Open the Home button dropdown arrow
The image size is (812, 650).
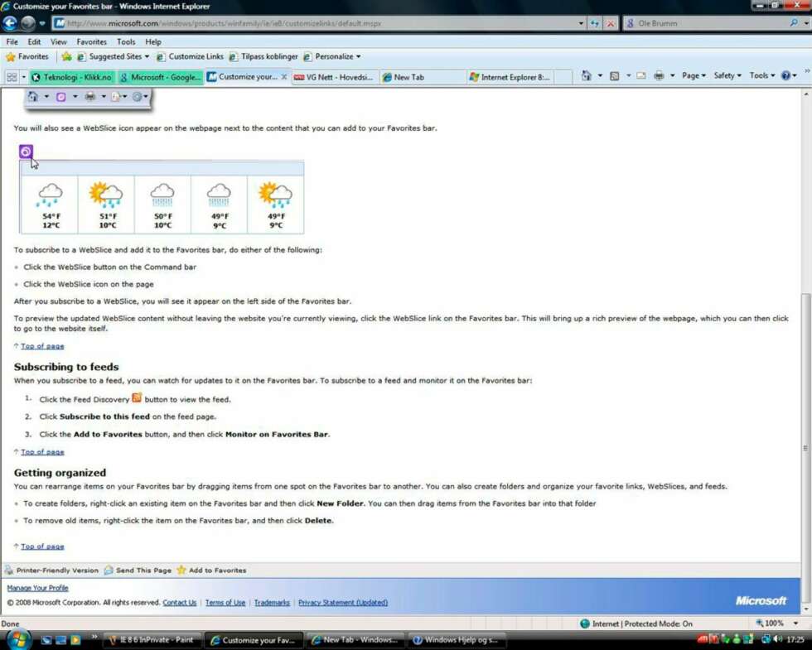600,76
